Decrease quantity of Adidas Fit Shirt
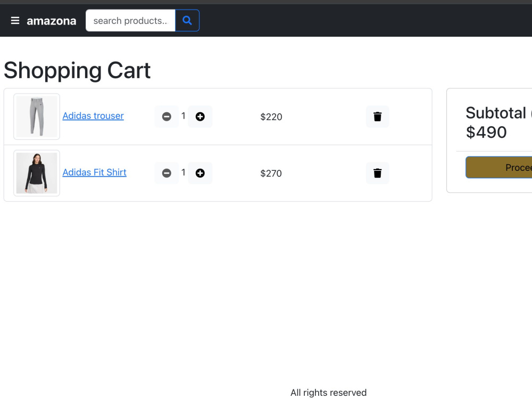 point(167,173)
